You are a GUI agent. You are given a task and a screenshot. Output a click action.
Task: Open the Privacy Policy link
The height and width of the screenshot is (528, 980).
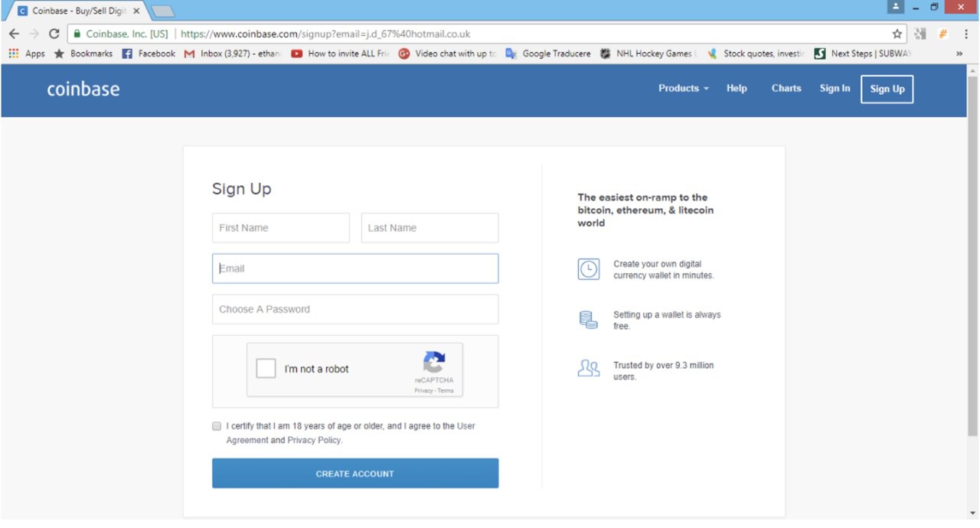click(x=314, y=441)
